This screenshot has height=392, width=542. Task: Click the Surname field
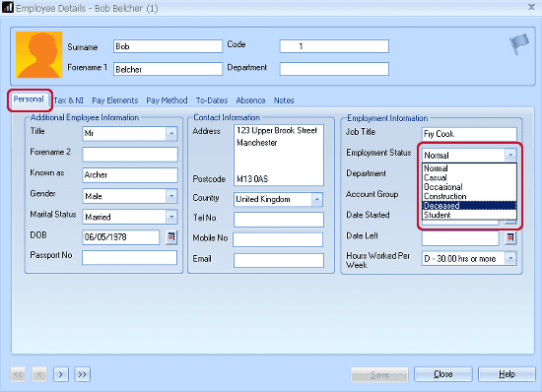(168, 46)
